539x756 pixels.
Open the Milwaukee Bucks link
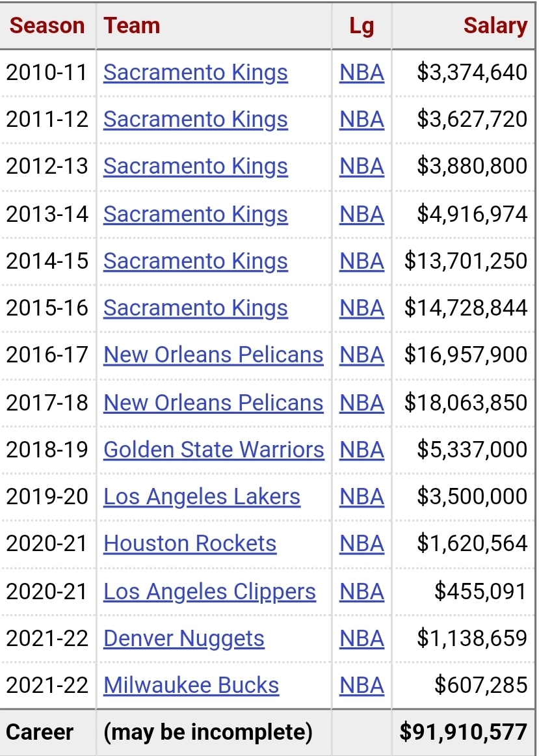191,685
